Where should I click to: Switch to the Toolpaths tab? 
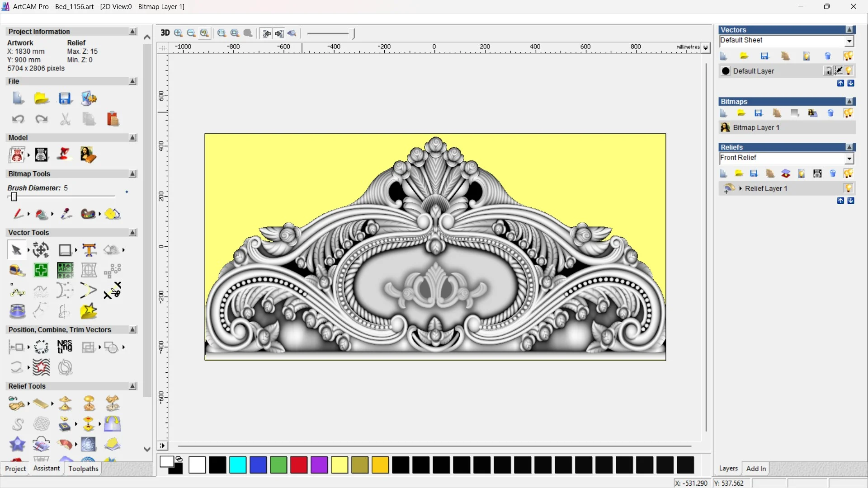[x=83, y=469]
